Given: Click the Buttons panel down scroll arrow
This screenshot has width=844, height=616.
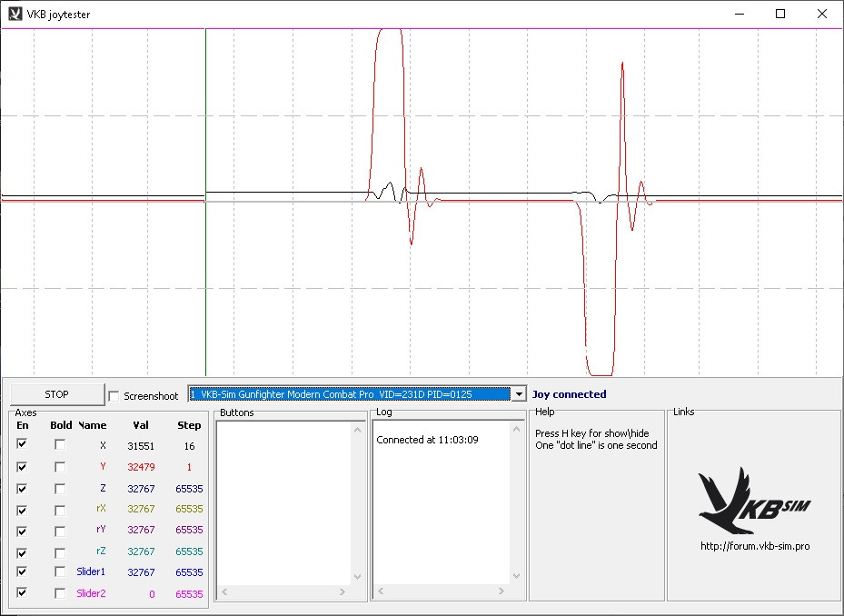Looking at the screenshot, I should coord(357,577).
